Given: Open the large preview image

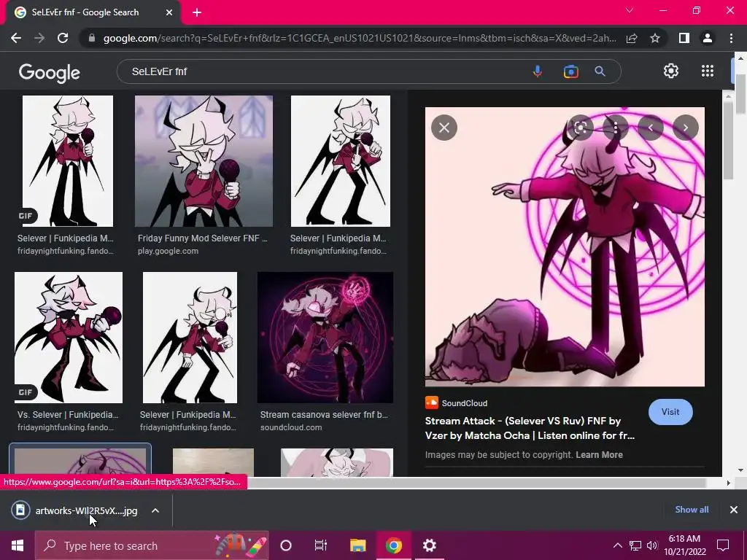Looking at the screenshot, I should tap(565, 246).
